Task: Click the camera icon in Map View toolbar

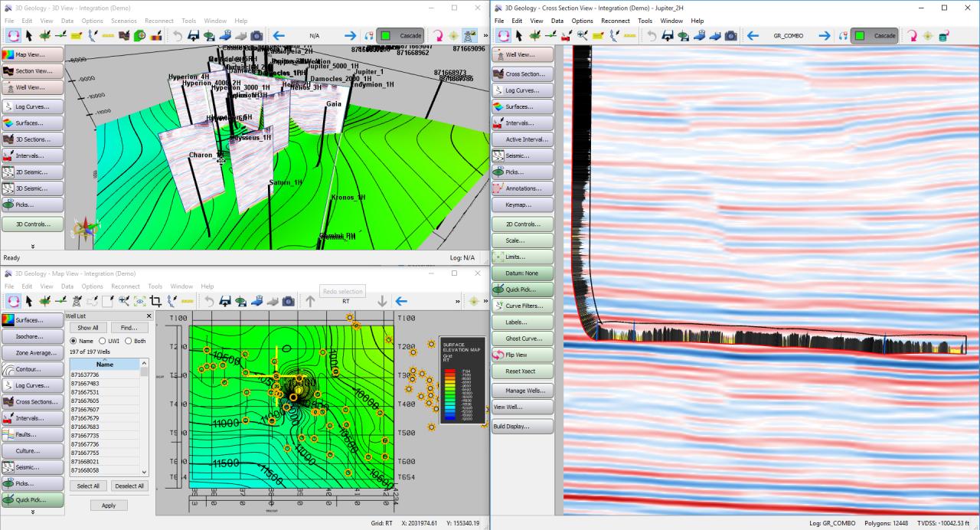Action: point(288,302)
